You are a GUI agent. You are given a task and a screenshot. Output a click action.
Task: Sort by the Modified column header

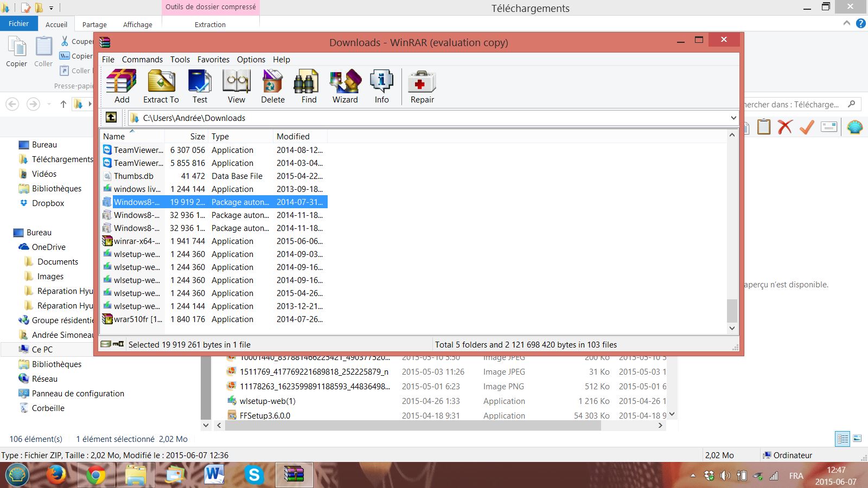click(301, 137)
